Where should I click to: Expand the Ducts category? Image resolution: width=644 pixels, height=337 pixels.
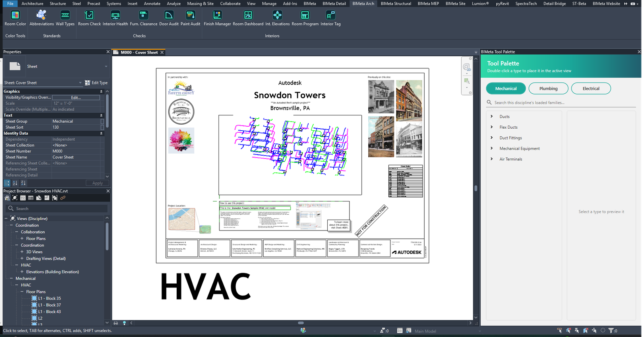click(492, 117)
